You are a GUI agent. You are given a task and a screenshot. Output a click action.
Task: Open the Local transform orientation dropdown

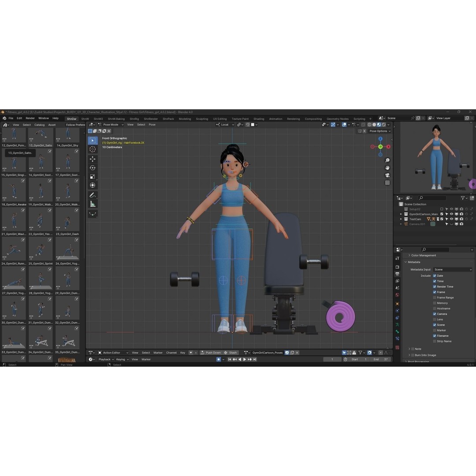point(225,125)
